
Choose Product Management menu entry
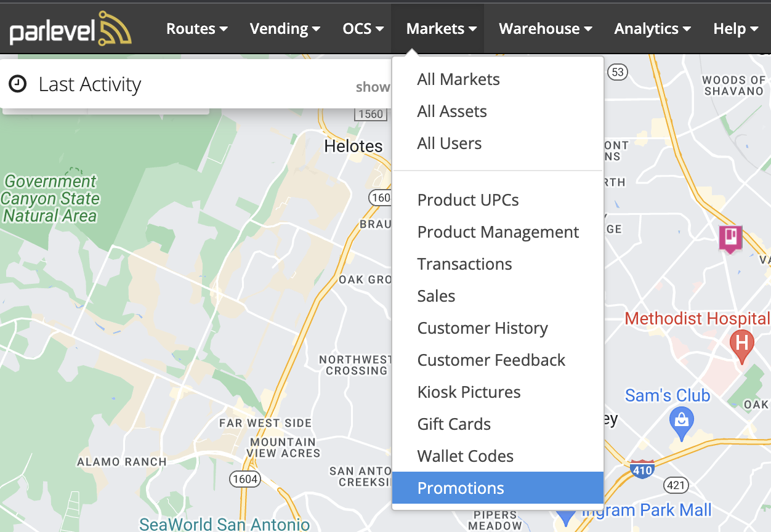pyautogui.click(x=498, y=232)
